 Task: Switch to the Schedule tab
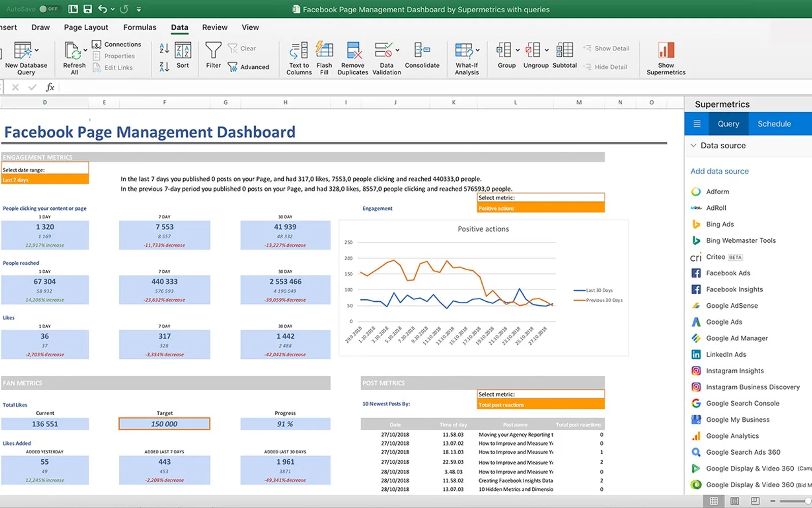click(774, 124)
